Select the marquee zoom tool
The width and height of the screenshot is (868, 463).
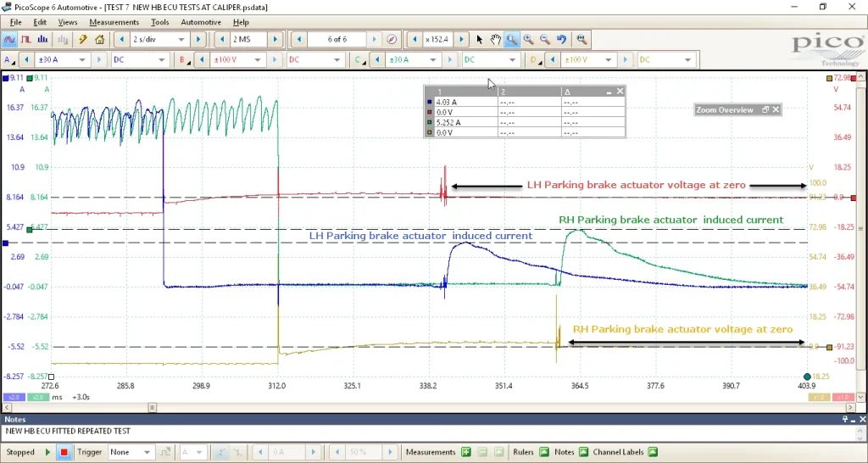[x=511, y=39]
